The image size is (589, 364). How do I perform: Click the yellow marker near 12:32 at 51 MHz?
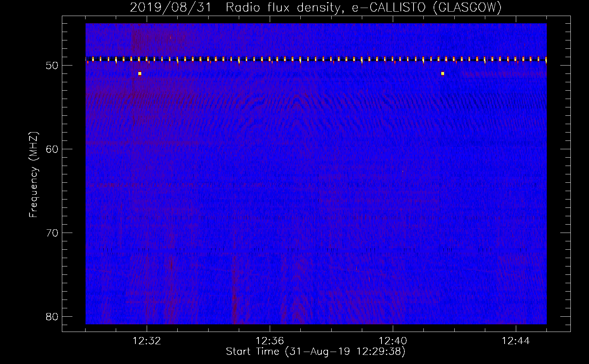(140, 74)
